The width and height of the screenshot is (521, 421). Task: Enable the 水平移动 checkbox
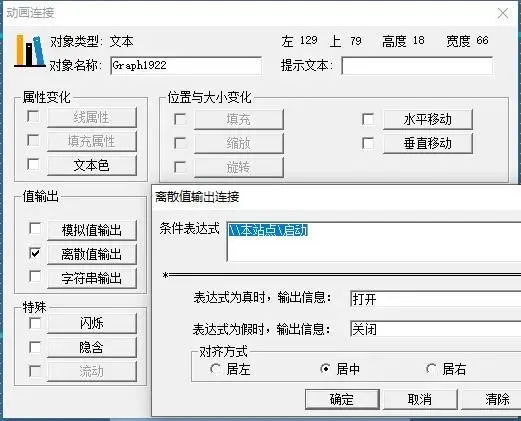click(368, 119)
